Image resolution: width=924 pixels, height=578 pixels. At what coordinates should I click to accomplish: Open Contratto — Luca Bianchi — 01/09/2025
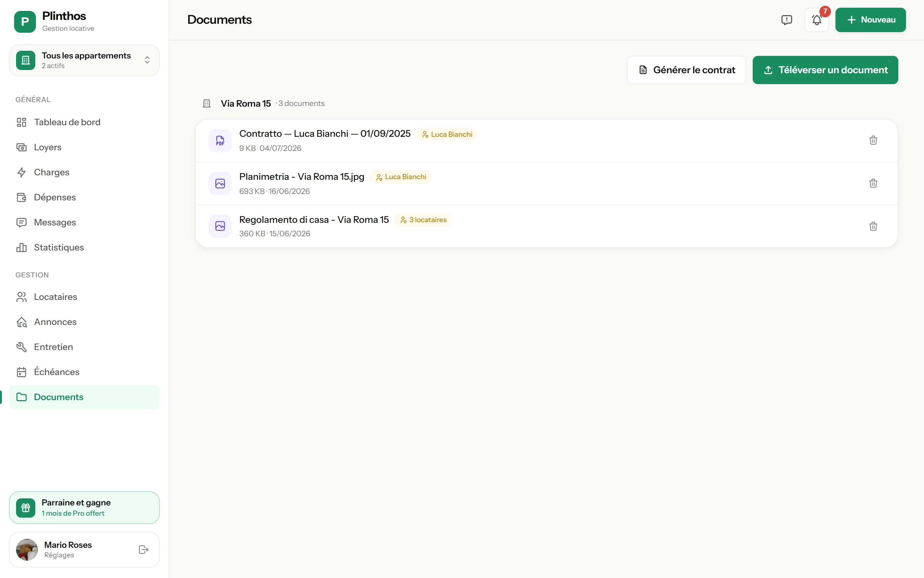click(x=325, y=134)
